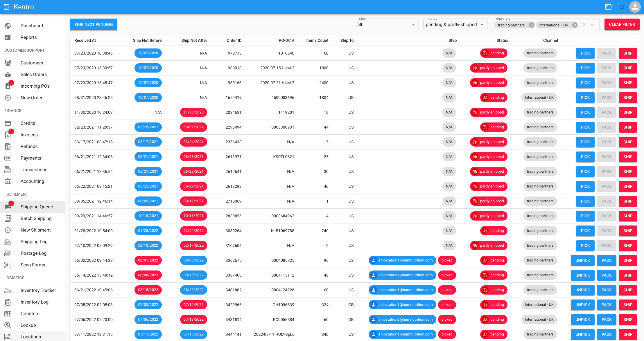
Task: Open the user avatar menu
Action: 635,7
